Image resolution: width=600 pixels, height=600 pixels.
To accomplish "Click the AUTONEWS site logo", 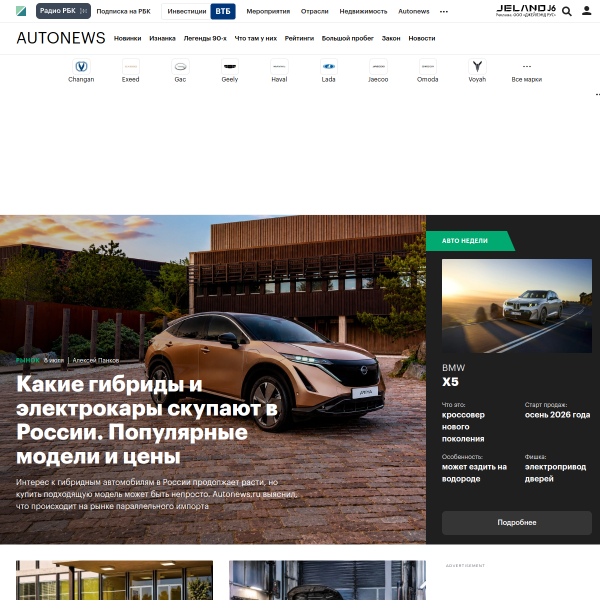I will pos(61,38).
